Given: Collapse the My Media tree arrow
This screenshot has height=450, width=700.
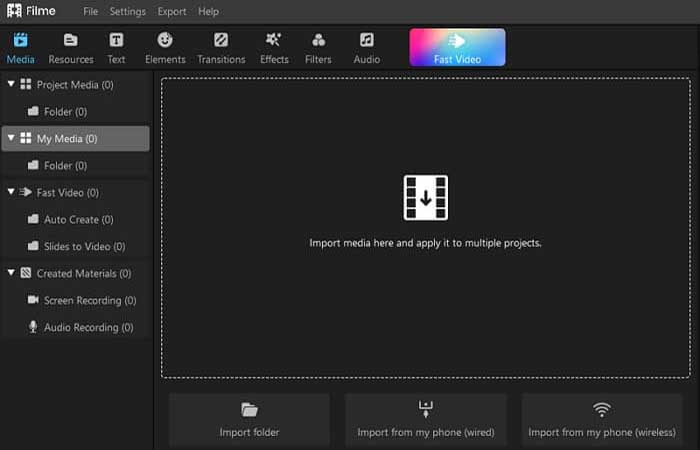Looking at the screenshot, I should pos(11,138).
